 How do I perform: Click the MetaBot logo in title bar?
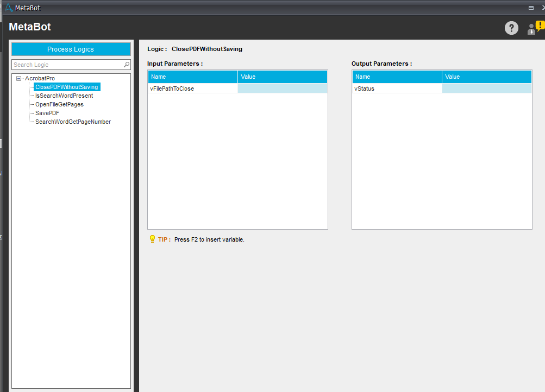[x=9, y=8]
